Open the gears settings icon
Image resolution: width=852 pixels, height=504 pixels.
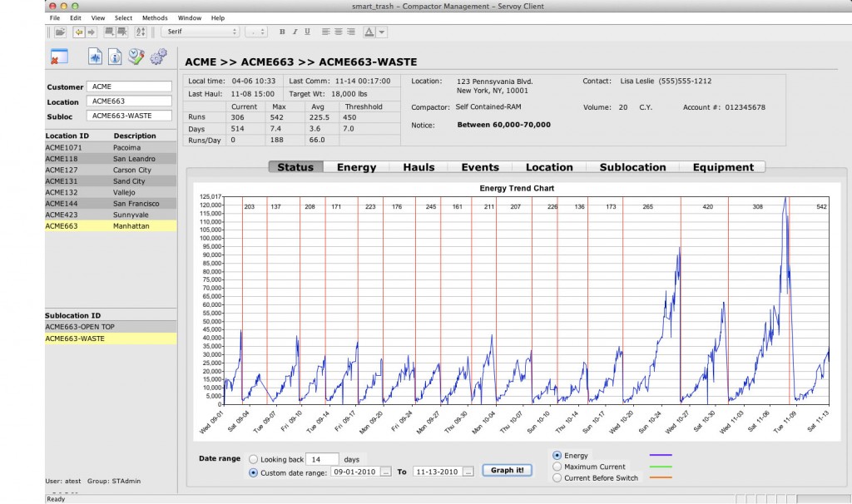click(x=158, y=57)
